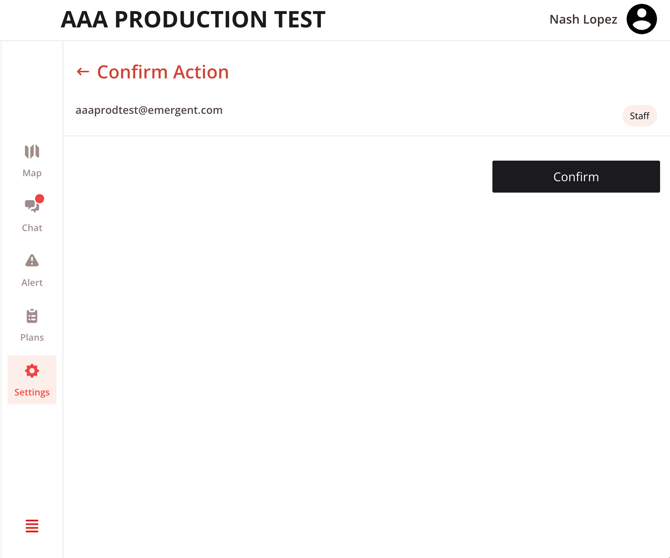
Task: Select the Map label in sidebar
Action: tap(32, 173)
